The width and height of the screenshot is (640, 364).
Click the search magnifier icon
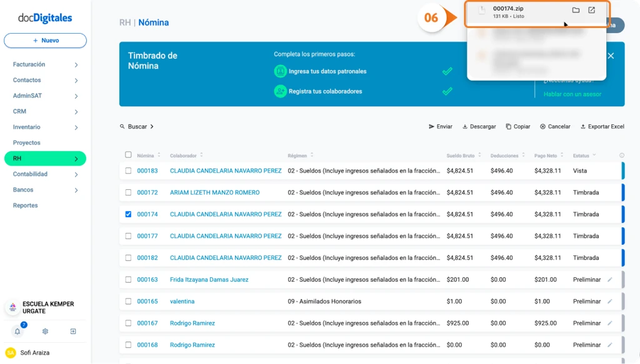(122, 126)
